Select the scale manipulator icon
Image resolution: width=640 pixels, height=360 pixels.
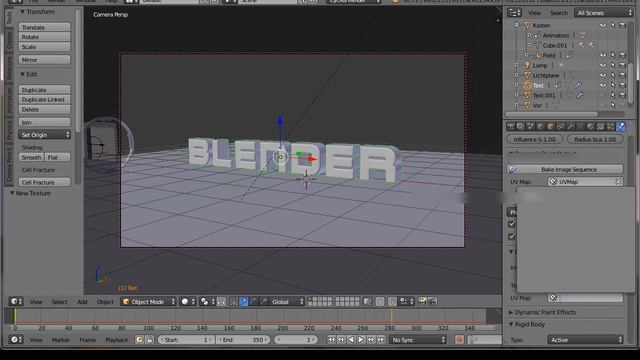point(264,302)
